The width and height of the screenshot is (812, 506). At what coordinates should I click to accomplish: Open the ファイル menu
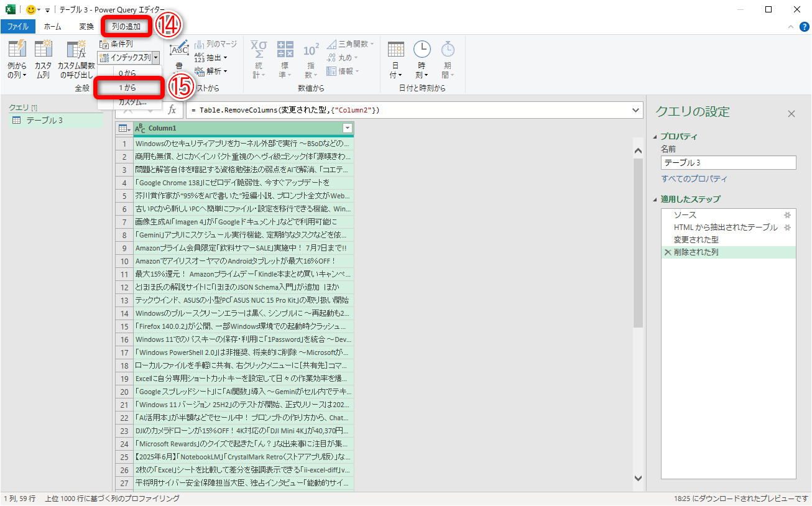click(19, 26)
